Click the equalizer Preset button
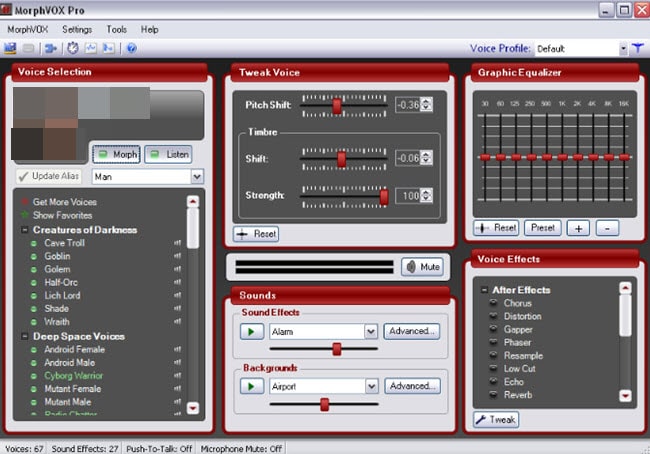 (x=543, y=228)
